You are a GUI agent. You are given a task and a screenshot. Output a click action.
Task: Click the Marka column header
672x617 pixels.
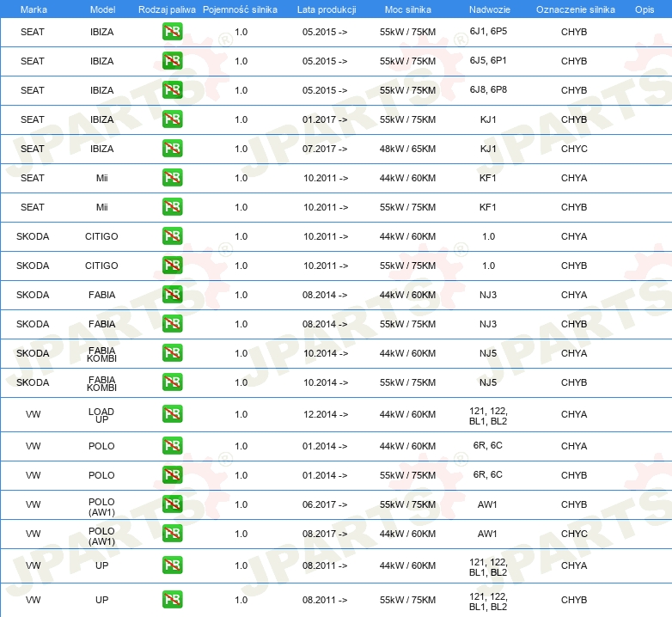point(34,9)
